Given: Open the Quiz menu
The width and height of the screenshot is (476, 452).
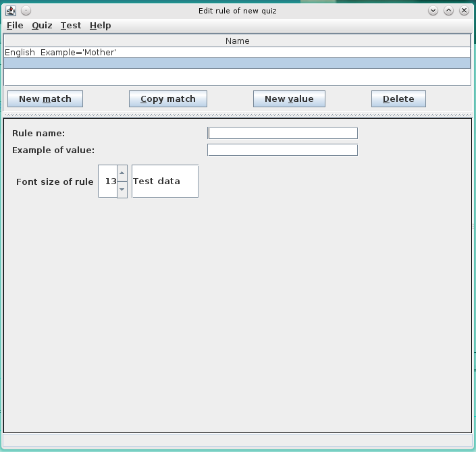Looking at the screenshot, I should [42, 26].
